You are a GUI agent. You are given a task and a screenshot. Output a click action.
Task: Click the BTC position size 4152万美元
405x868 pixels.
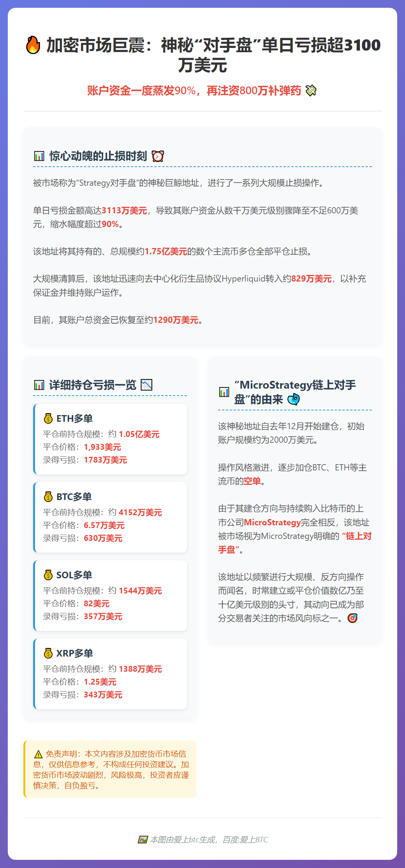[140, 512]
